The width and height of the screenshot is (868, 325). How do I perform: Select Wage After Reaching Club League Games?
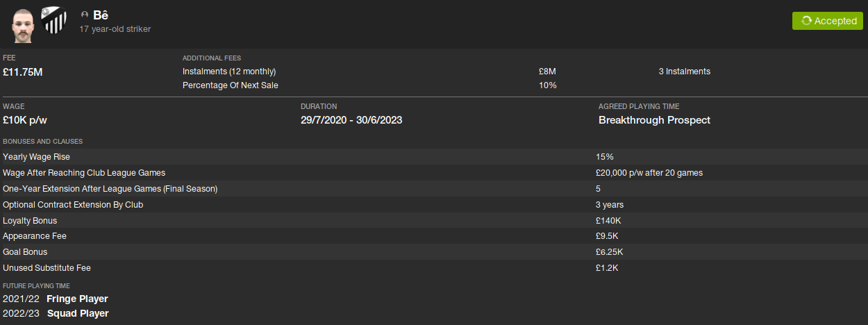pos(84,173)
